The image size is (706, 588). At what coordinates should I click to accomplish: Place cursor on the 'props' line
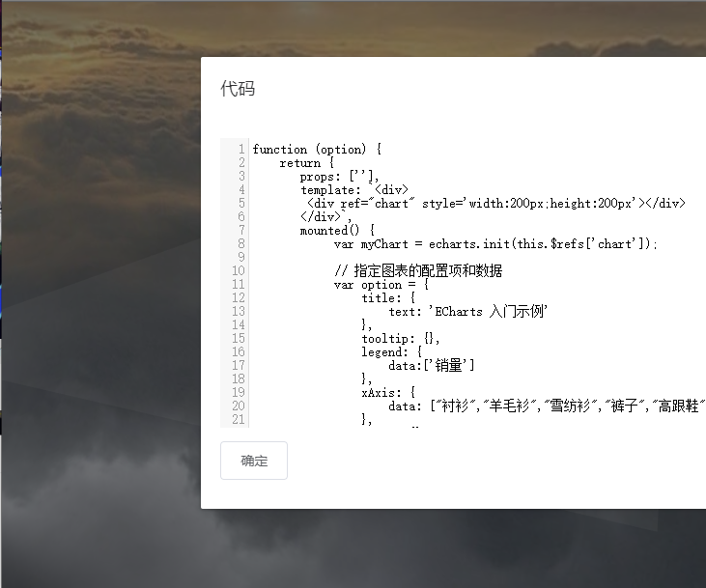pyautogui.click(x=340, y=177)
